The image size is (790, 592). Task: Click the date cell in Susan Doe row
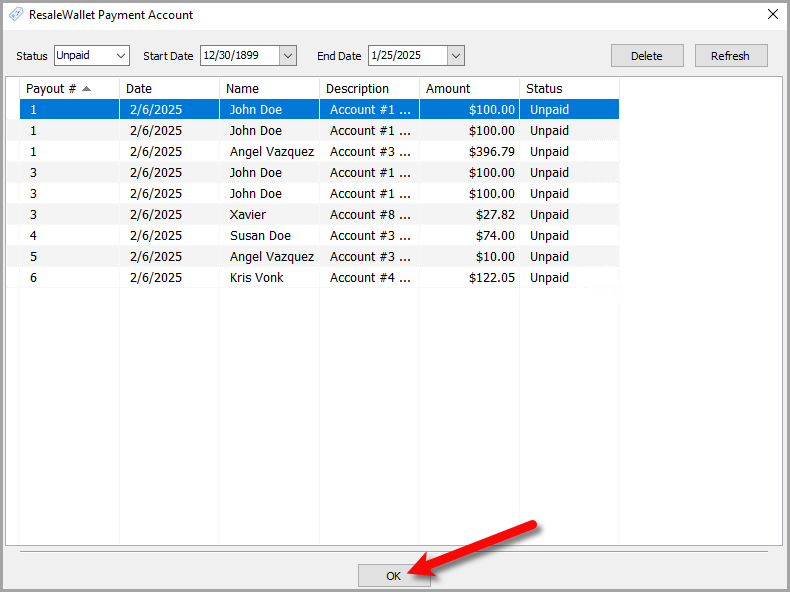point(169,236)
